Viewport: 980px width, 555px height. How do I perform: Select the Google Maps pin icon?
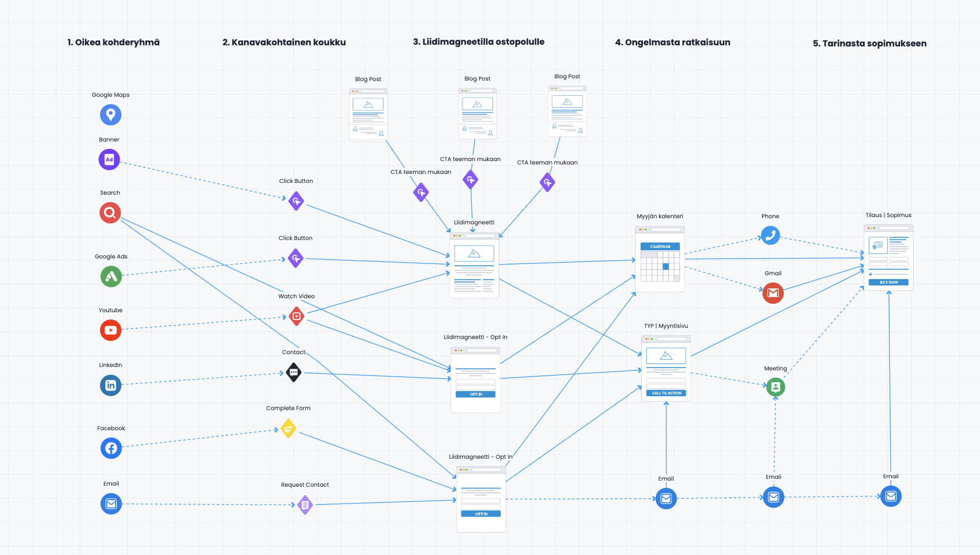click(111, 115)
